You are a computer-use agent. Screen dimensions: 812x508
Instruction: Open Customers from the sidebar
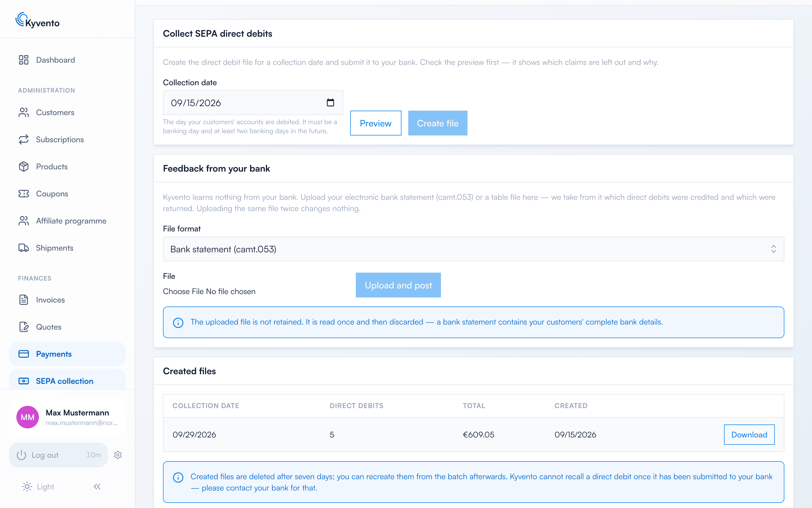pyautogui.click(x=67, y=113)
